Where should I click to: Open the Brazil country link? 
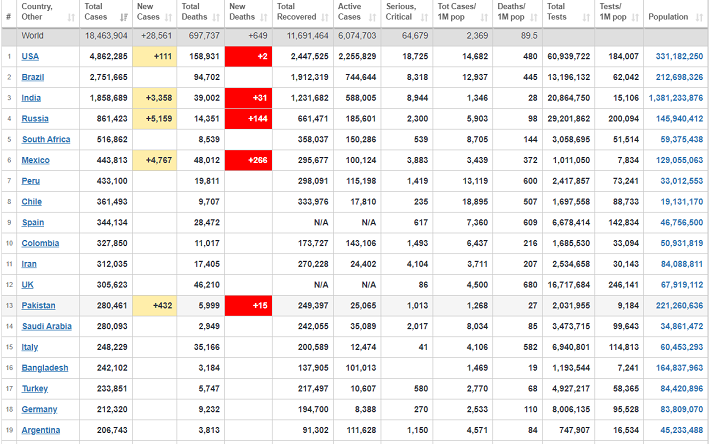tap(33, 77)
